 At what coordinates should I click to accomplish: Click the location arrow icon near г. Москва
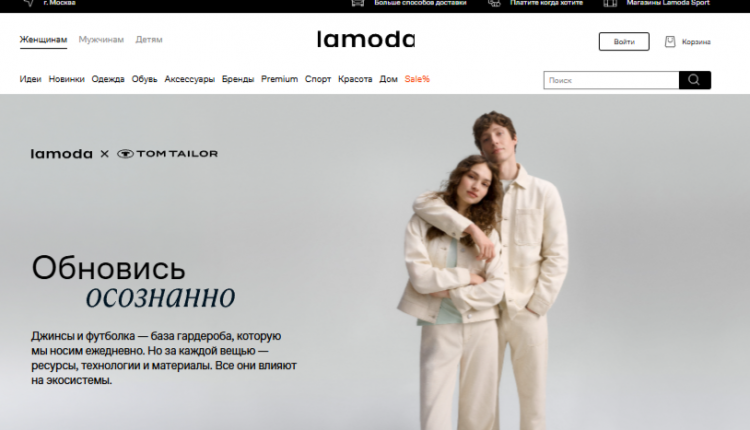coord(29,3)
